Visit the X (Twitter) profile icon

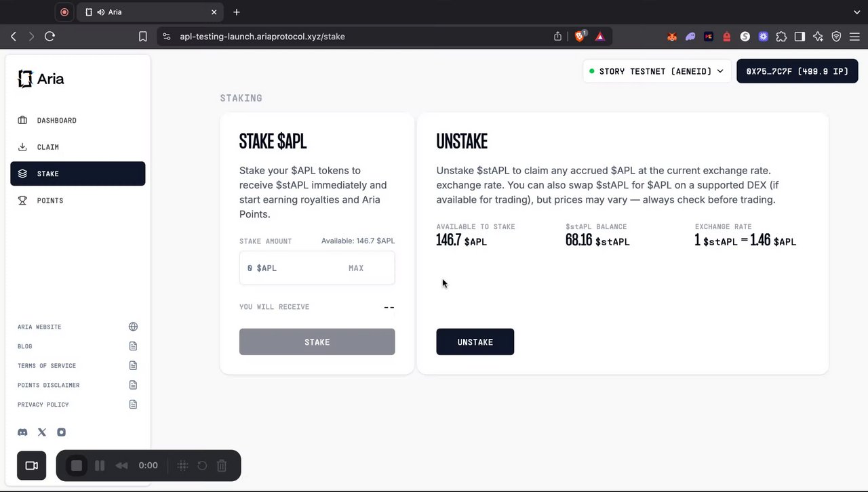coord(42,432)
